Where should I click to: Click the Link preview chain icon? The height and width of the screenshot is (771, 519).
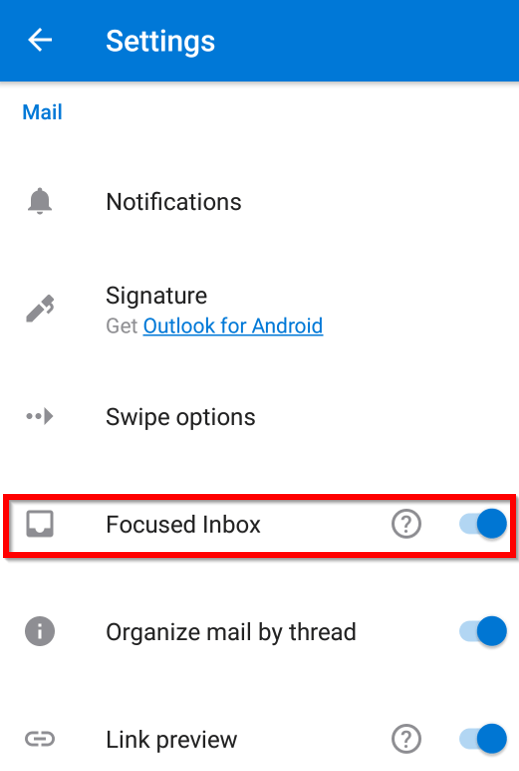click(40, 739)
